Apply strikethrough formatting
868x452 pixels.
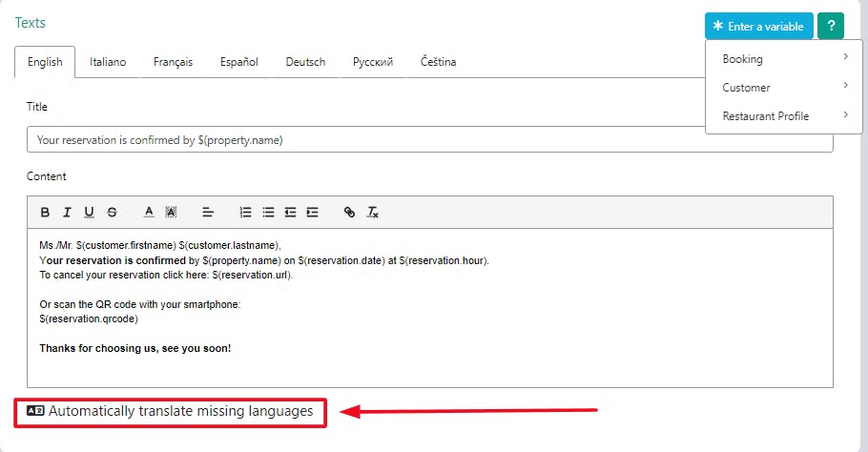click(x=112, y=212)
